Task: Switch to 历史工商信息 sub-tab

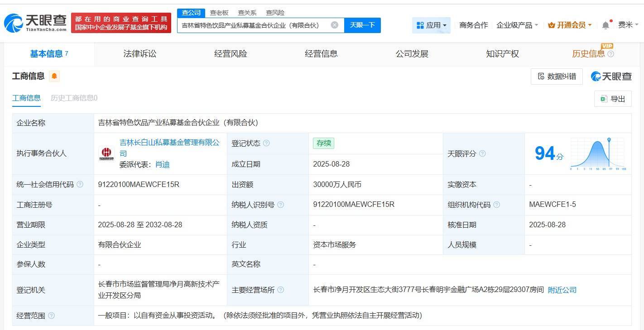Action: (x=74, y=98)
